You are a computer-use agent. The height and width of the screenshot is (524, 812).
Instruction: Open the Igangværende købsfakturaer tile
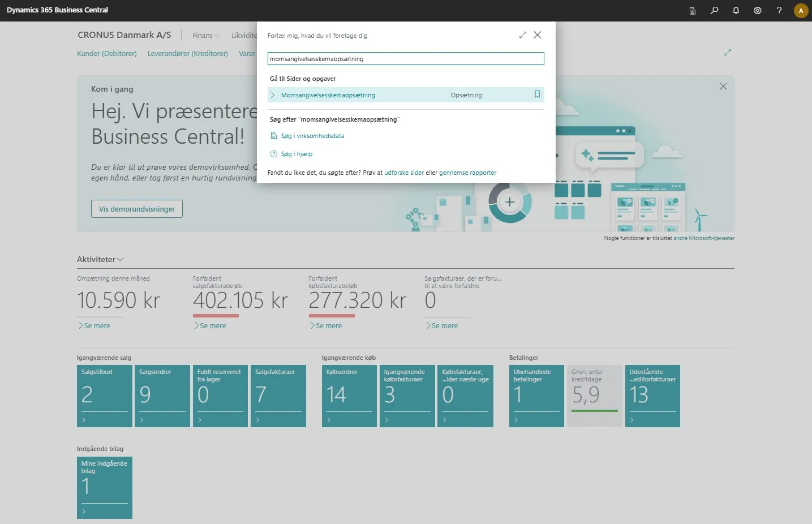tap(407, 396)
